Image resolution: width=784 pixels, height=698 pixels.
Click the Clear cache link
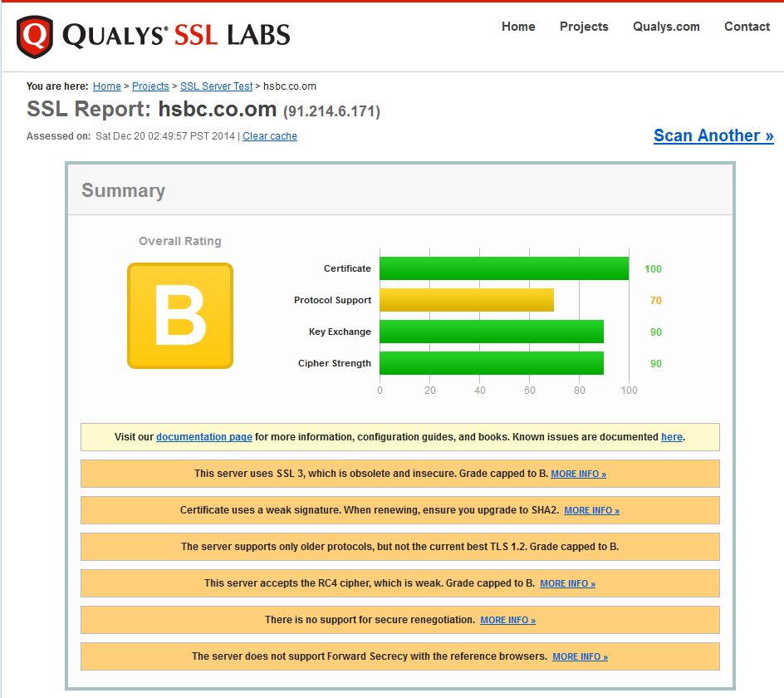[269, 136]
